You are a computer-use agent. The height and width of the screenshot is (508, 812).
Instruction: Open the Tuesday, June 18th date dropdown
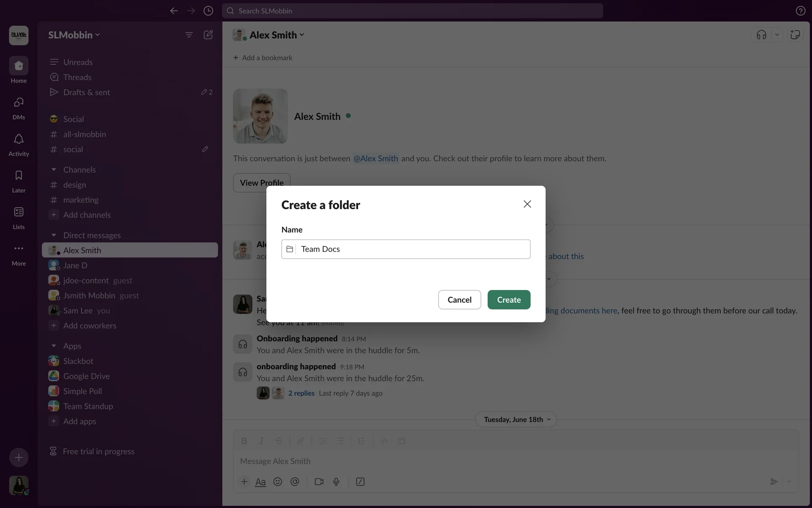[x=516, y=420]
